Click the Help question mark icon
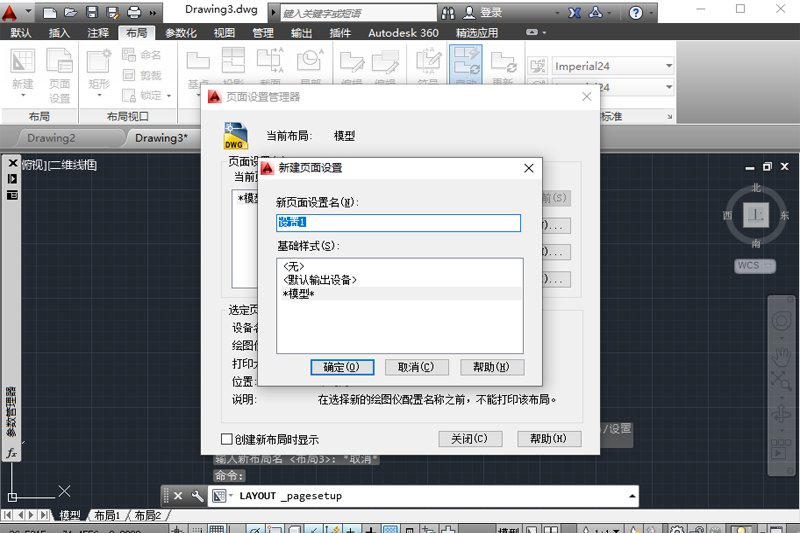Image resolution: width=800 pixels, height=533 pixels. [x=636, y=13]
